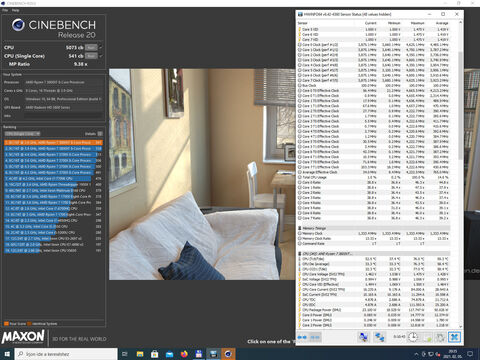Select the CPU Package Power sensor row
The height and width of the screenshot is (360, 480).
point(373,310)
